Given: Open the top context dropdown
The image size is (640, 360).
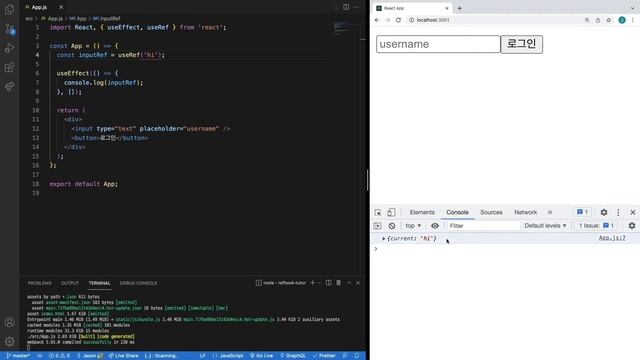Looking at the screenshot, I should click(413, 226).
